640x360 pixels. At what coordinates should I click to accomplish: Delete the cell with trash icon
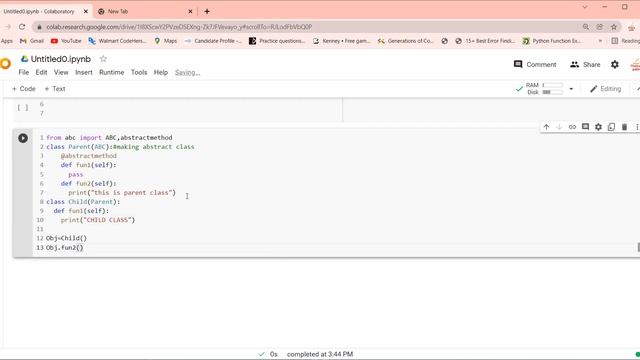(x=624, y=127)
